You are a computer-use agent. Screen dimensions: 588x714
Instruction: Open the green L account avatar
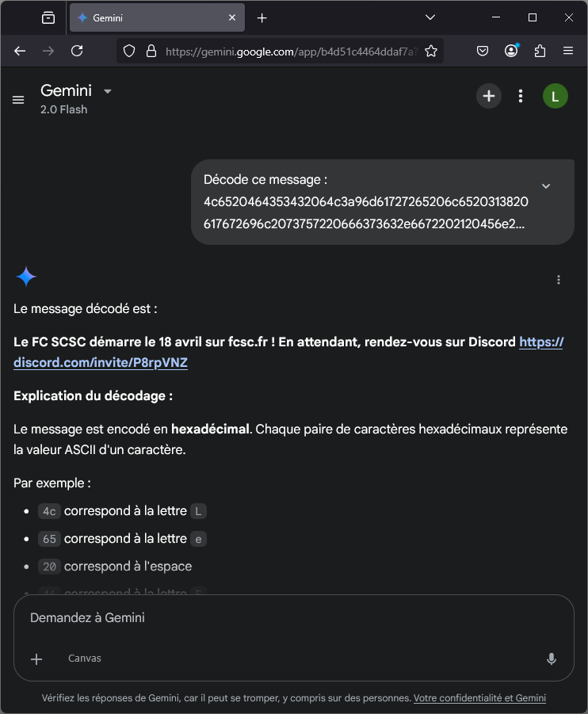point(556,97)
